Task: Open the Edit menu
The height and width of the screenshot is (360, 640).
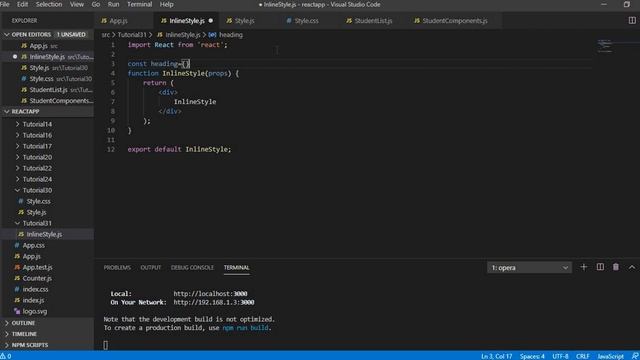Action: click(22, 4)
